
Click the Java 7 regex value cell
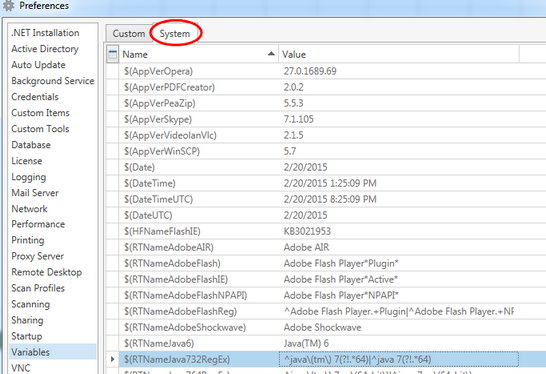[x=399, y=359]
